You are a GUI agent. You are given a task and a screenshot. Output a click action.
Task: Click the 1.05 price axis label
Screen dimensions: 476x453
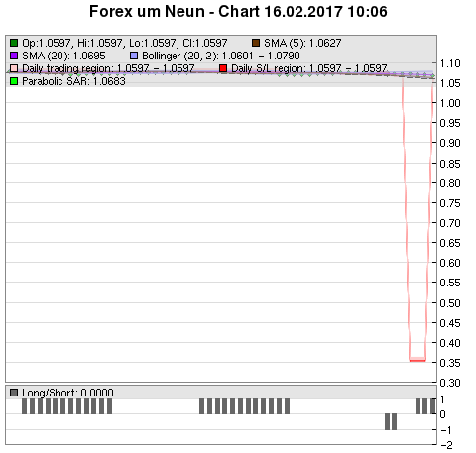click(450, 83)
